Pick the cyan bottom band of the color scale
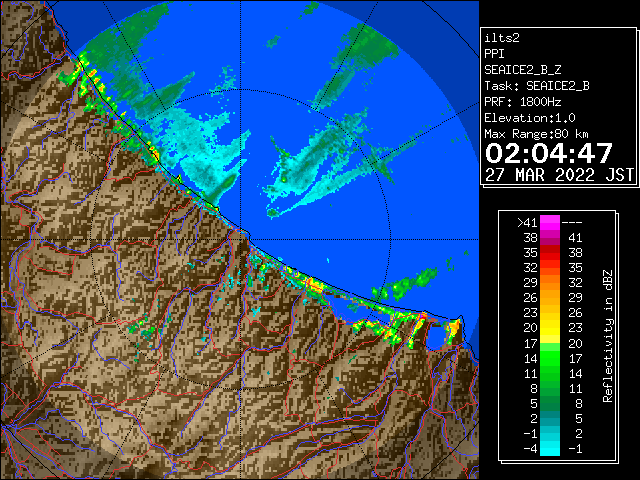This screenshot has height=480, width=640. 550,449
